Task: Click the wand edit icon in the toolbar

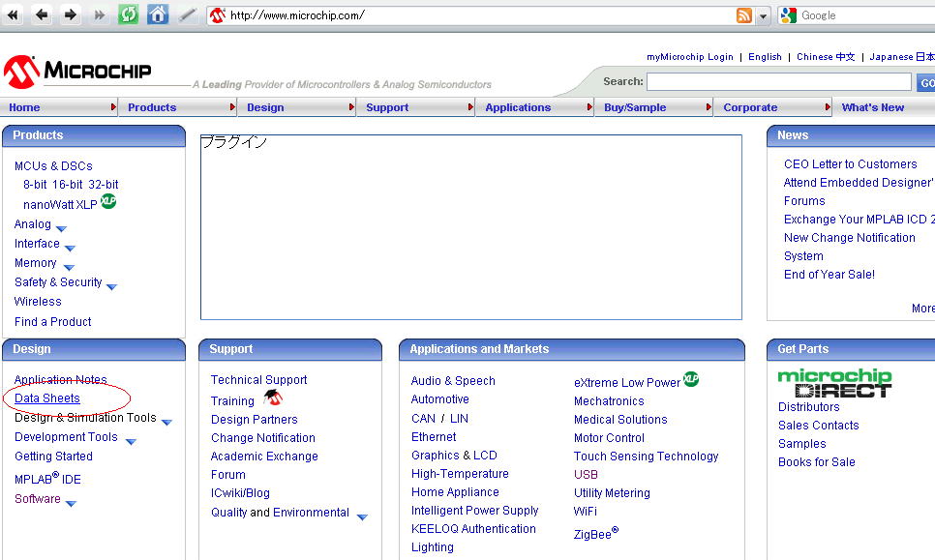Action: [x=188, y=15]
